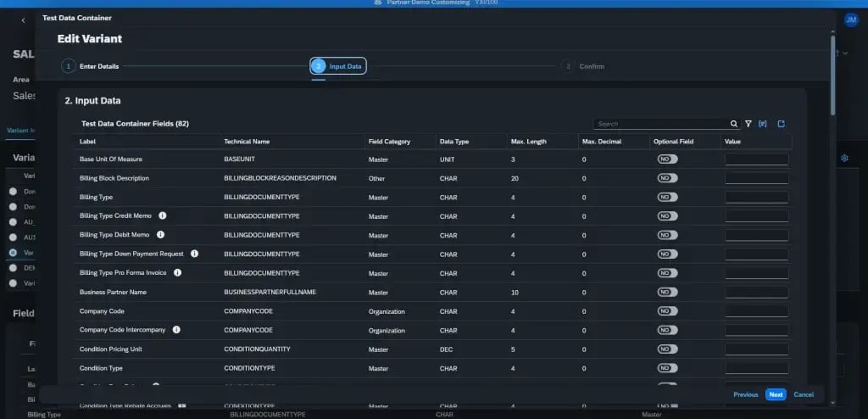Toggle Optional Field for Base Unit Of Measure

click(x=667, y=159)
